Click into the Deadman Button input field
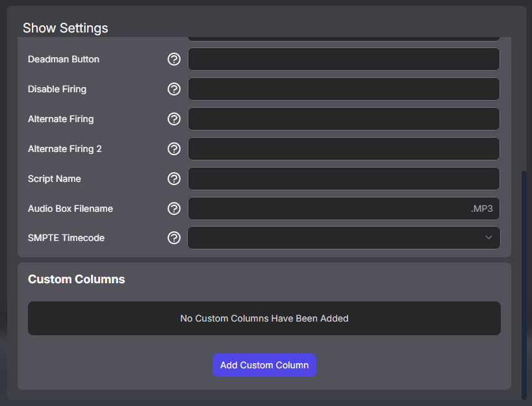The height and width of the screenshot is (406, 532). pos(343,59)
